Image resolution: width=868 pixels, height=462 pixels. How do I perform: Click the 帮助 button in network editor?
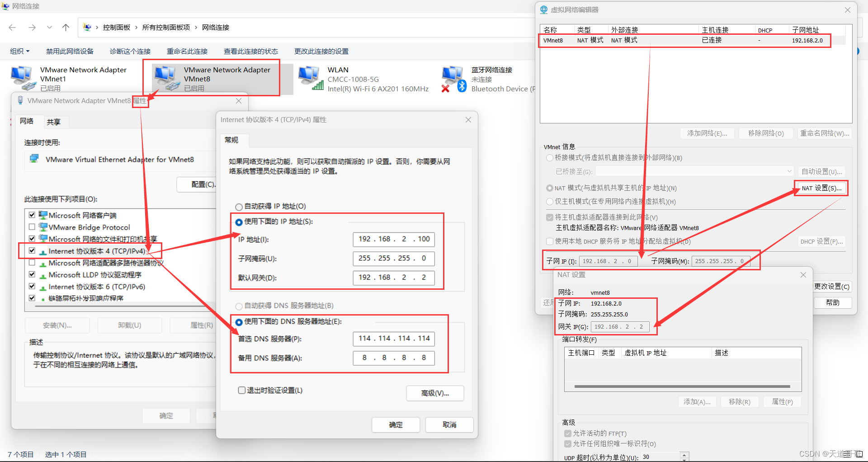tap(832, 302)
